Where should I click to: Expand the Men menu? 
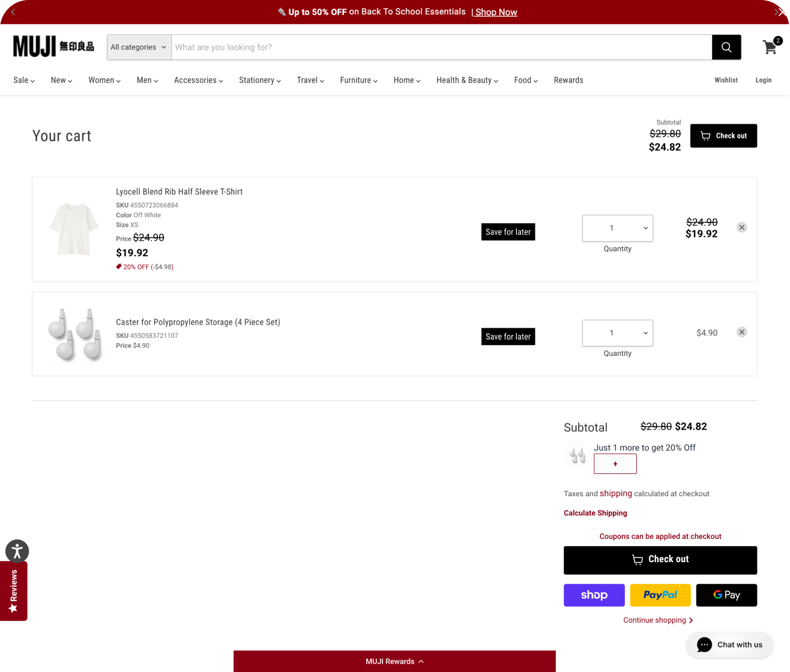148,80
